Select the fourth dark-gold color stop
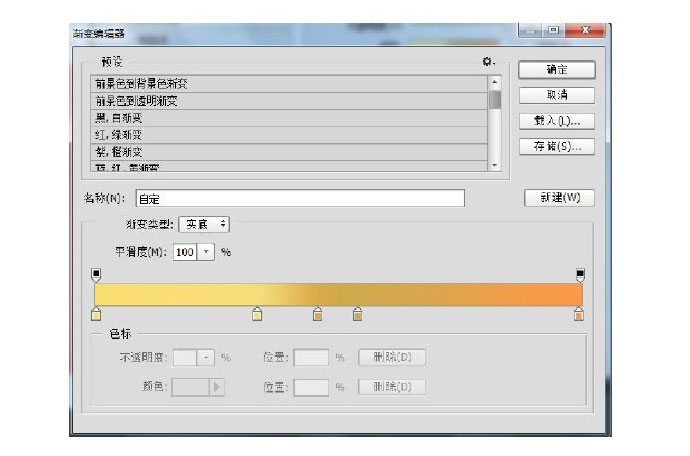 click(x=357, y=314)
